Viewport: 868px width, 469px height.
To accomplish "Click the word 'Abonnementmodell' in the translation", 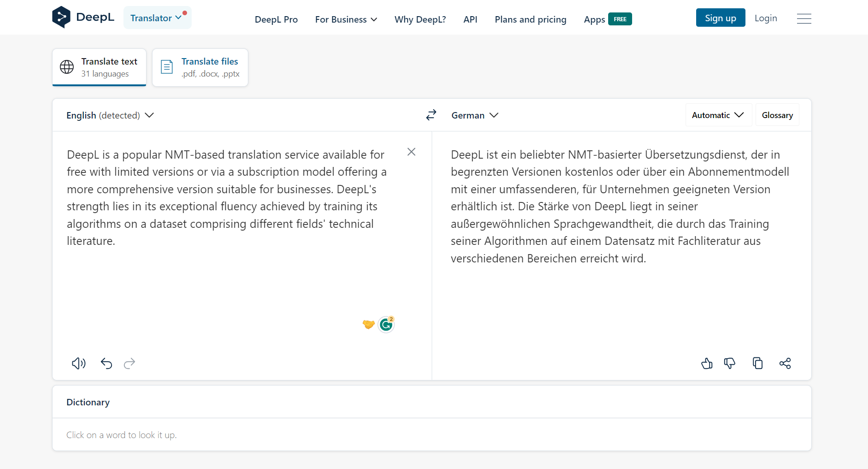I will (739, 172).
